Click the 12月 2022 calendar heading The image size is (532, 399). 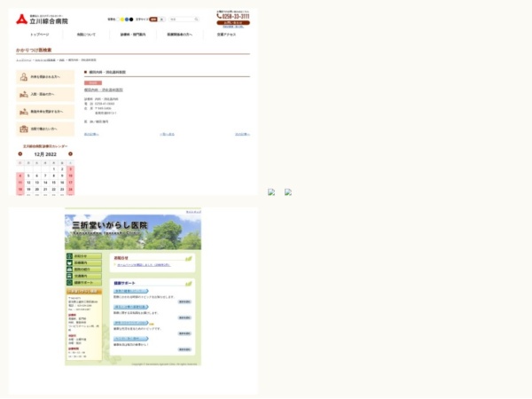[x=45, y=154]
